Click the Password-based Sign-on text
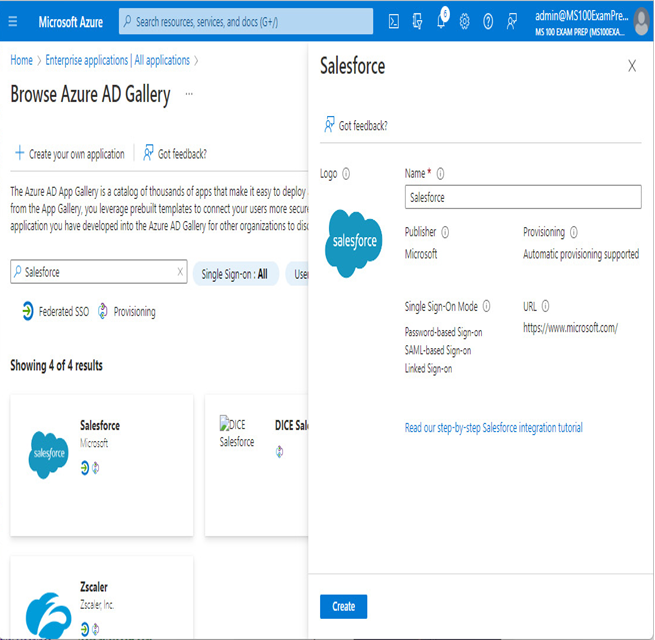This screenshot has height=640, width=655. tap(443, 332)
